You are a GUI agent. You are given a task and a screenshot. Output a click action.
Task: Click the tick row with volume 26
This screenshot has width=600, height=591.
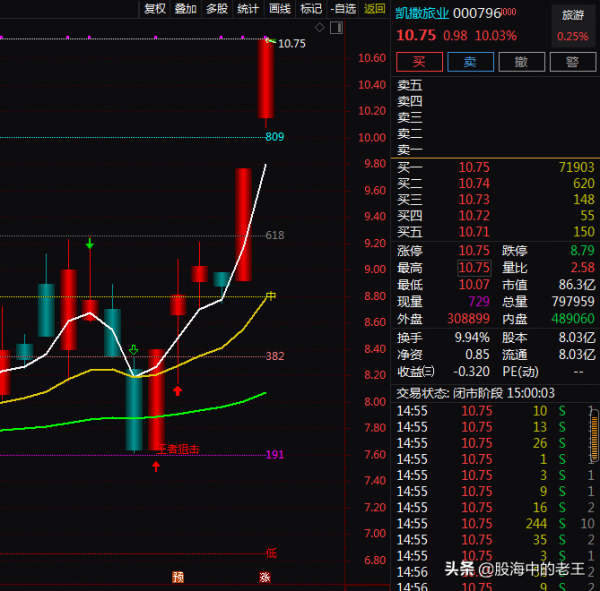(x=496, y=443)
